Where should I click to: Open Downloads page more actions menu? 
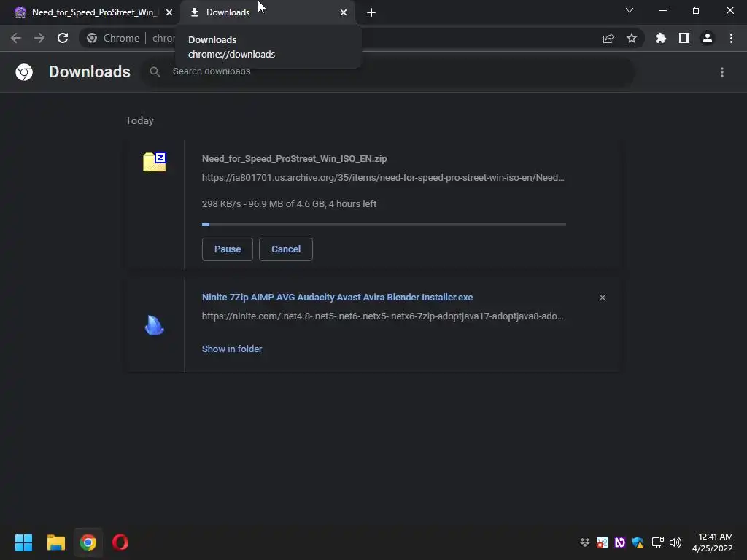(722, 72)
